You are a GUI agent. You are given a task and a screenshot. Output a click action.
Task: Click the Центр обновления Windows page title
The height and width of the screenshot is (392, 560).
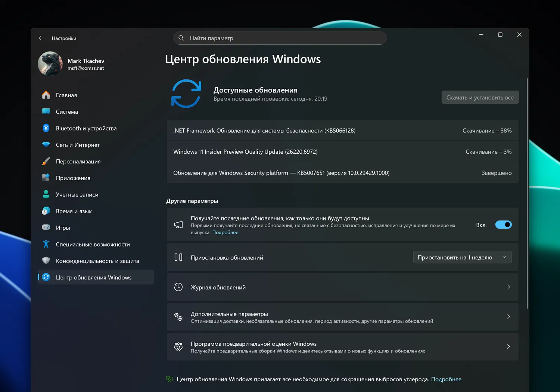pos(243,59)
